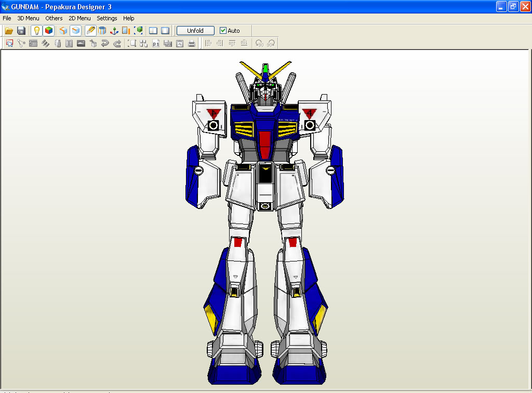Click the 3D axis arrows icon
Image resolution: width=532 pixels, height=393 pixels.
coord(114,31)
